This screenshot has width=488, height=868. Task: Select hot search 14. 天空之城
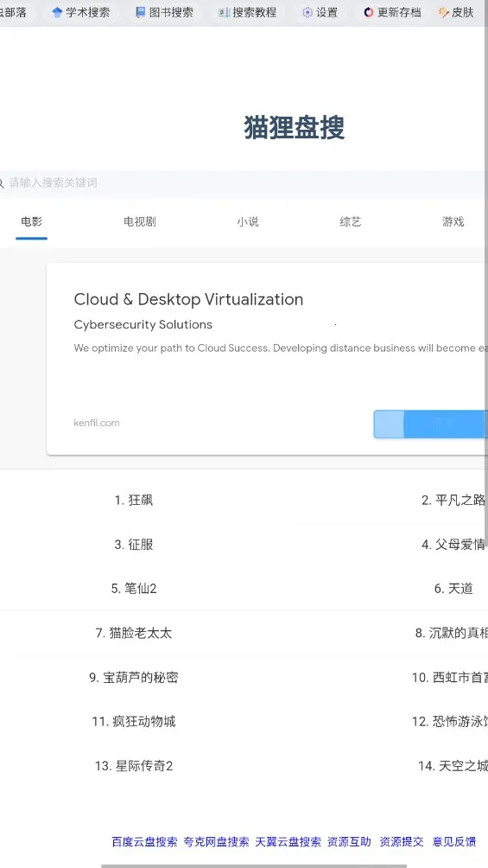point(453,766)
